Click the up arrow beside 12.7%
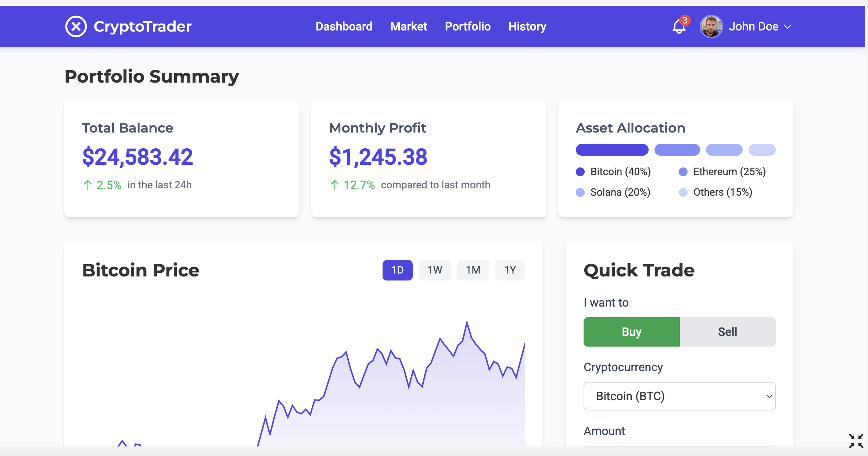The width and height of the screenshot is (868, 456). [334, 185]
